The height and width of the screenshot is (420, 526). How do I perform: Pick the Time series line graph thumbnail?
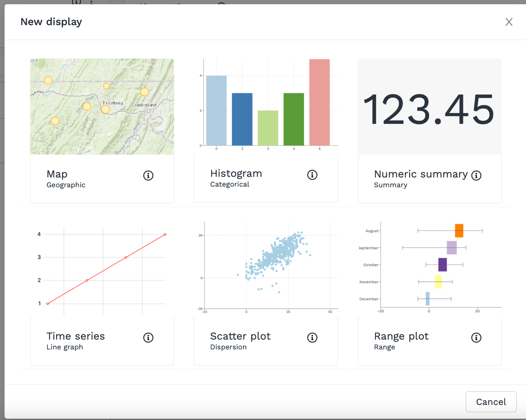coord(102,269)
